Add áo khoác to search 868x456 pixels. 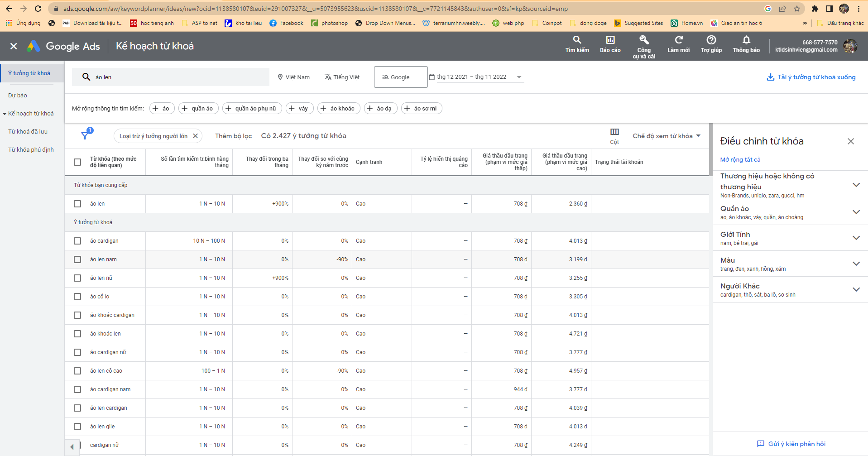point(339,109)
